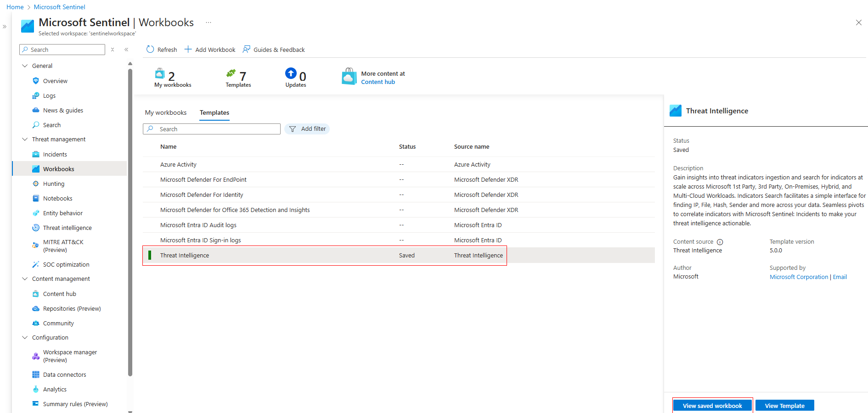This screenshot has width=868, height=413.
Task: Open the Content hub link
Action: coord(378,82)
